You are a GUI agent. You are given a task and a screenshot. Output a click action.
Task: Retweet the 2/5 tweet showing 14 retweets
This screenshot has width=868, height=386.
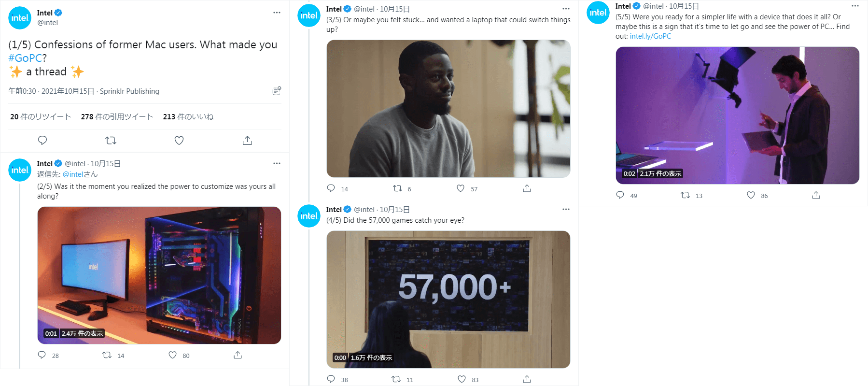pos(107,355)
